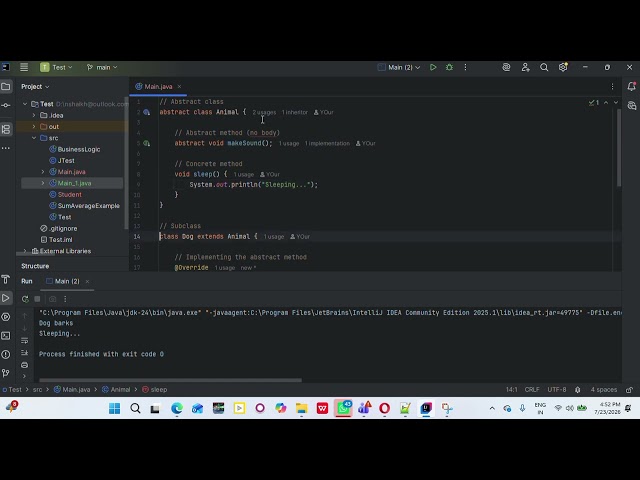The image size is (640, 480).
Task: Open Windows Start button on taskbar
Action: pyautogui.click(x=115, y=408)
